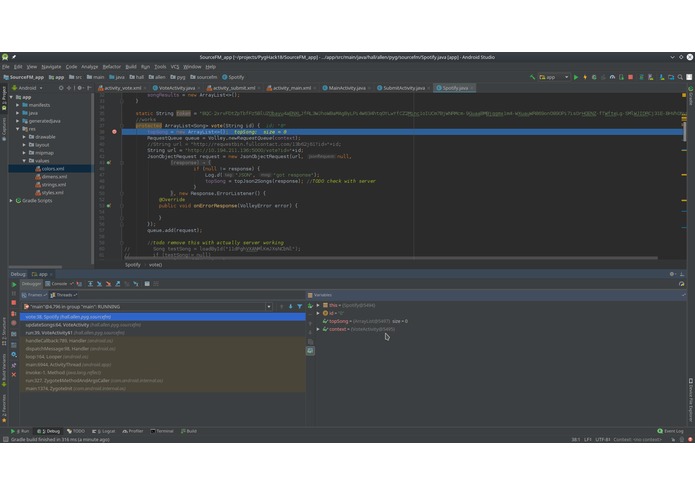Switch to the Console debugger tab
The width and height of the screenshot is (695, 494).
[x=59, y=284]
